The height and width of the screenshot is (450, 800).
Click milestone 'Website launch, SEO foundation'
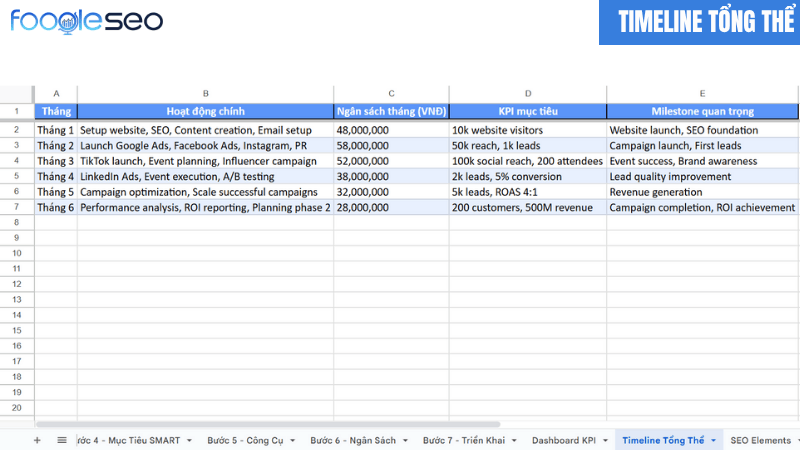coord(703,130)
